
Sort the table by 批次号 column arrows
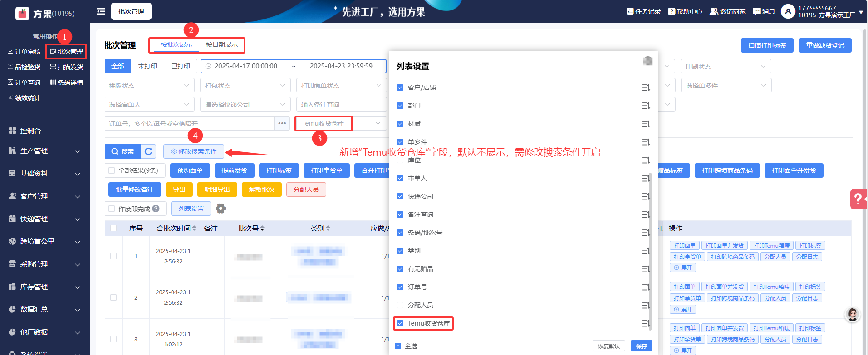(x=262, y=229)
